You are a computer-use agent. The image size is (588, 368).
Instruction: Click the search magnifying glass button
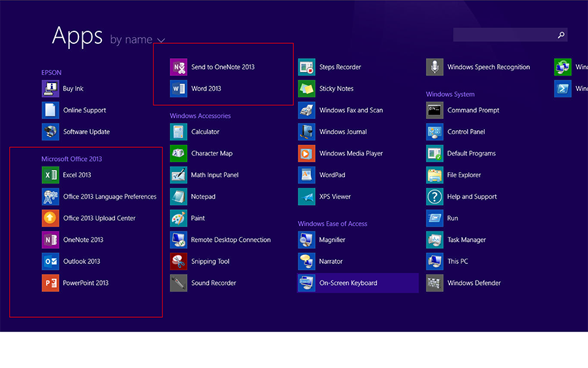pos(561,35)
